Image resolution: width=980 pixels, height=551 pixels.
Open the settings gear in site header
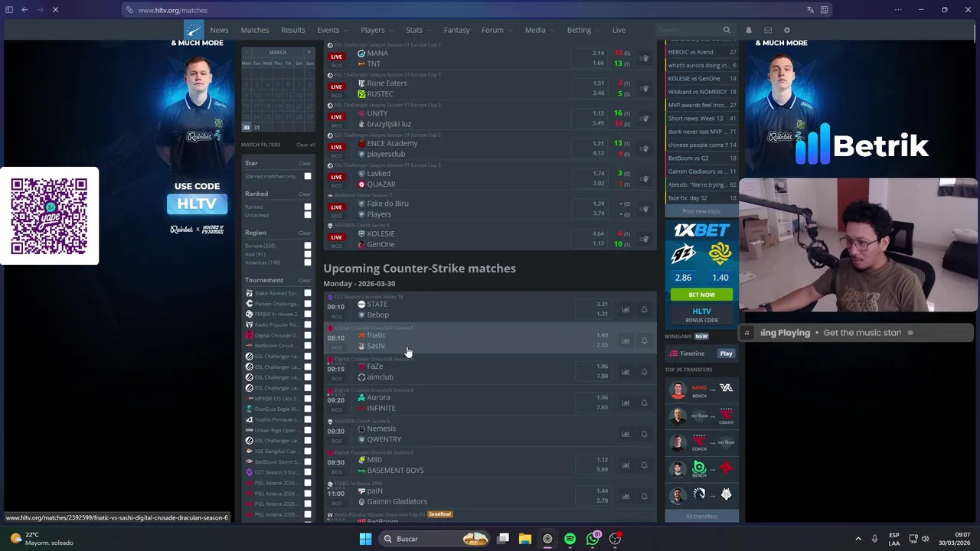pyautogui.click(x=786, y=31)
